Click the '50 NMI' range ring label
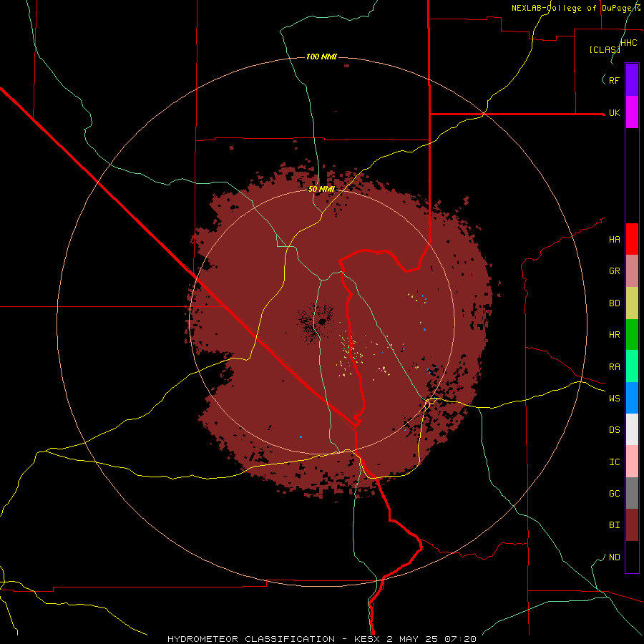Screen dimensions: 644x644 [x=321, y=189]
